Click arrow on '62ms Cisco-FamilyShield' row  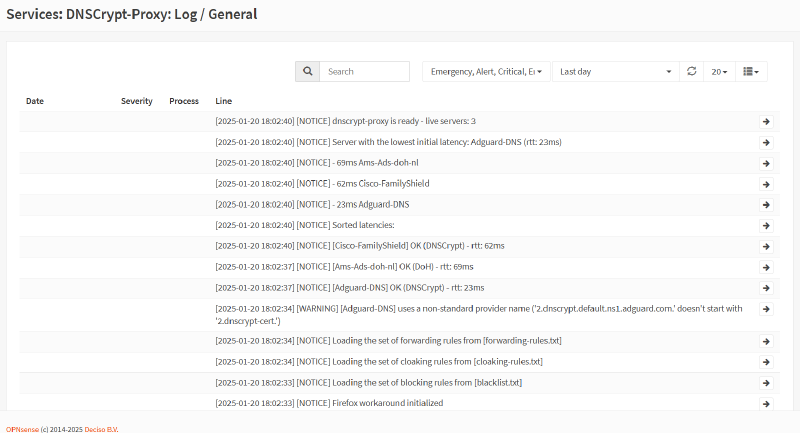click(x=766, y=184)
